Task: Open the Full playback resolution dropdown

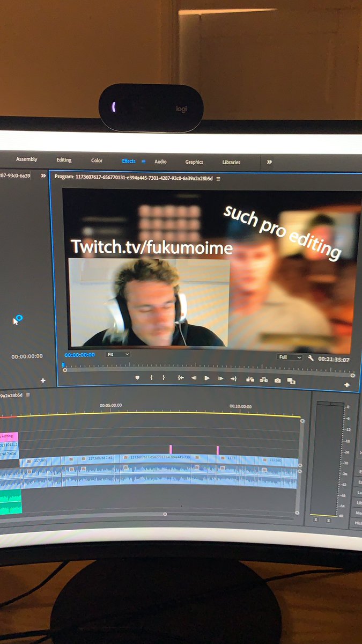Action: point(290,357)
